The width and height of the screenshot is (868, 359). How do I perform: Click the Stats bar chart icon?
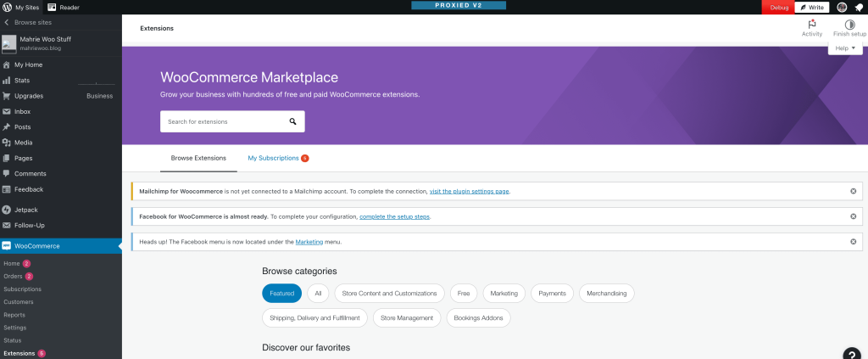tap(7, 81)
